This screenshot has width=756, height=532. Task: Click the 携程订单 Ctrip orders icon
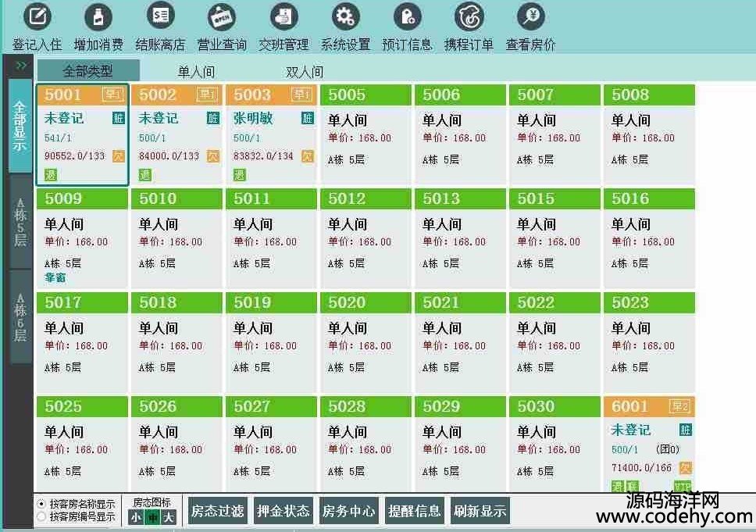pos(469,17)
